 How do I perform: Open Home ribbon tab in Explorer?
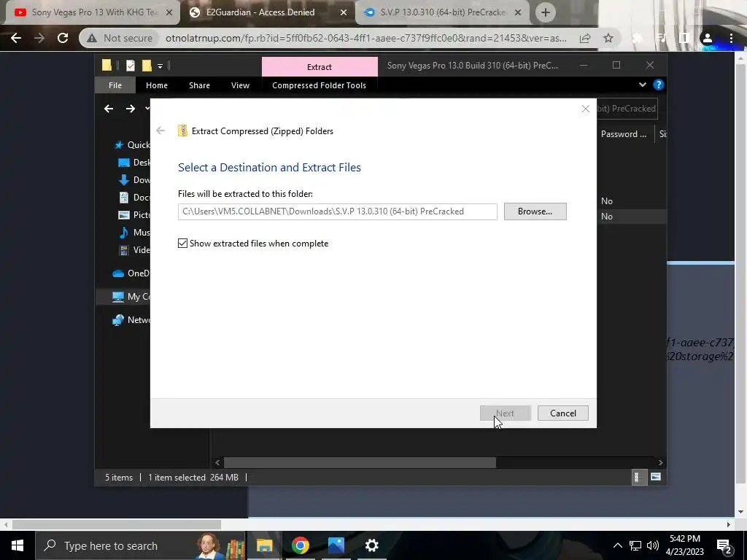157,85
